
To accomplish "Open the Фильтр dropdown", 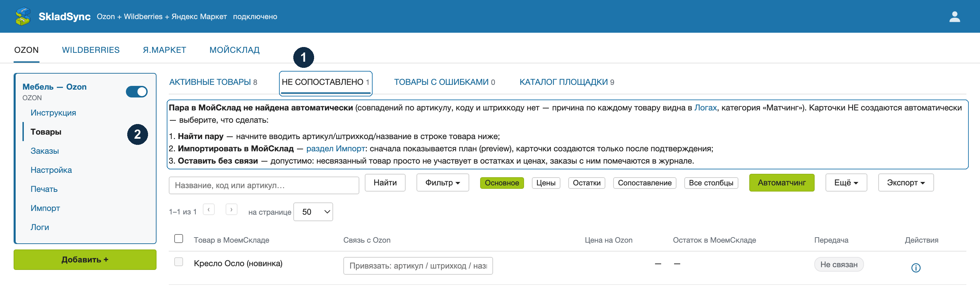I will (x=442, y=182).
